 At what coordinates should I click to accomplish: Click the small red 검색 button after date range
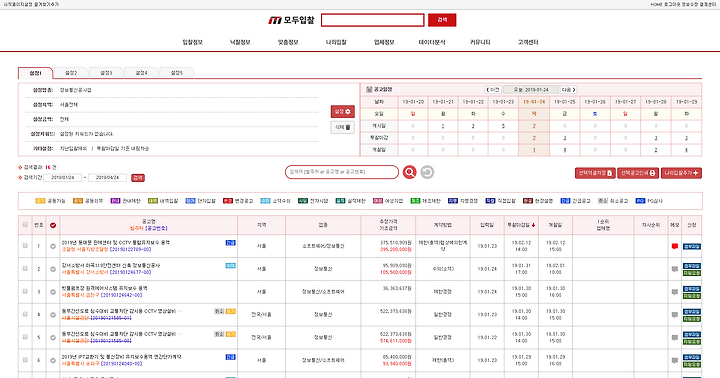[x=138, y=178]
